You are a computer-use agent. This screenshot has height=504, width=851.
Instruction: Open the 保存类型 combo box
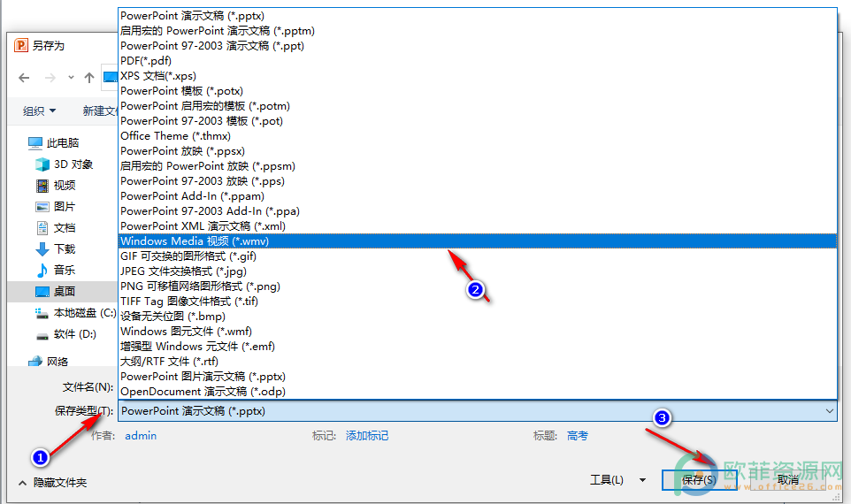(x=478, y=411)
